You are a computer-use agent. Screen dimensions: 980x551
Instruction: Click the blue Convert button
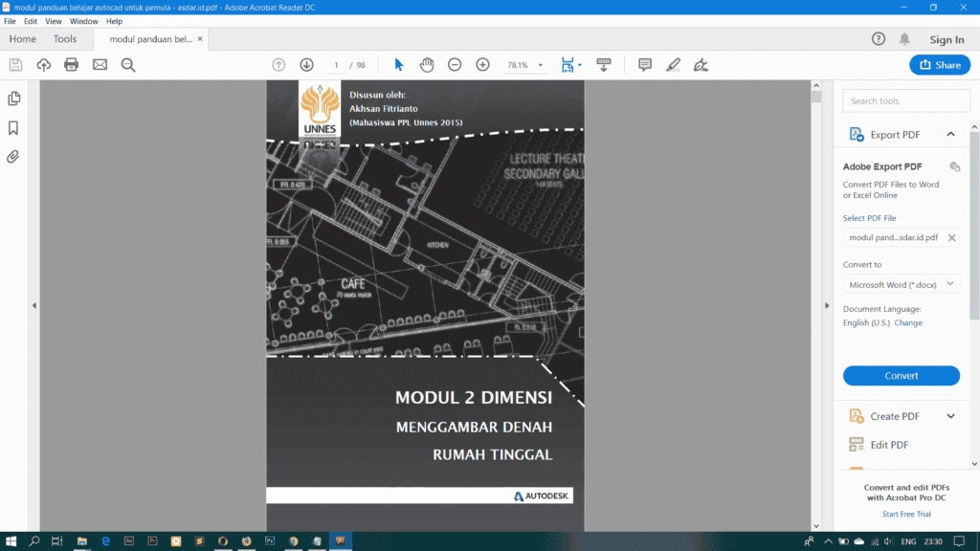point(901,375)
